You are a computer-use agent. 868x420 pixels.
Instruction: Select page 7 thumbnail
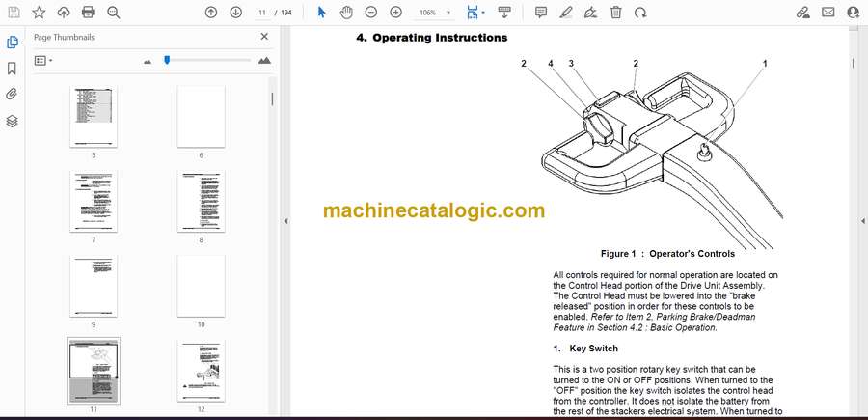pyautogui.click(x=93, y=201)
